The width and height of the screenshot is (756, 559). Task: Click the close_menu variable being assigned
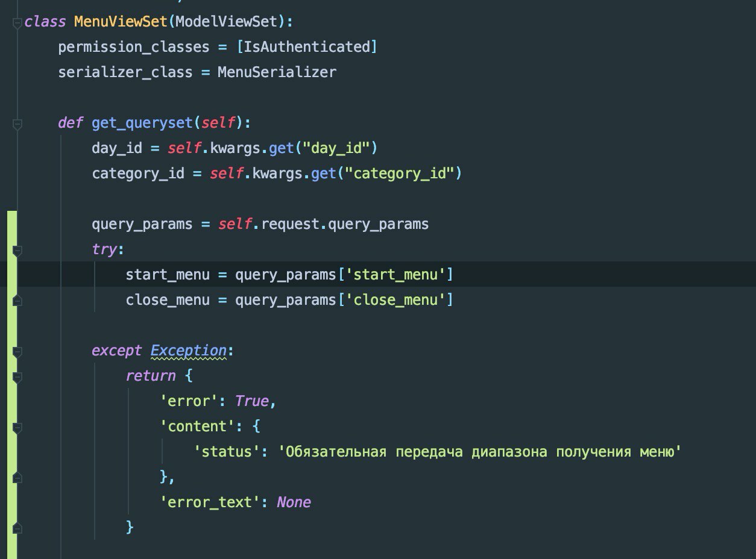[x=168, y=301]
